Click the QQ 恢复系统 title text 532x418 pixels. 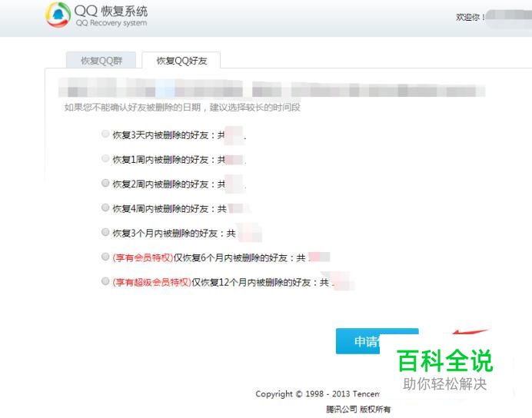click(111, 11)
